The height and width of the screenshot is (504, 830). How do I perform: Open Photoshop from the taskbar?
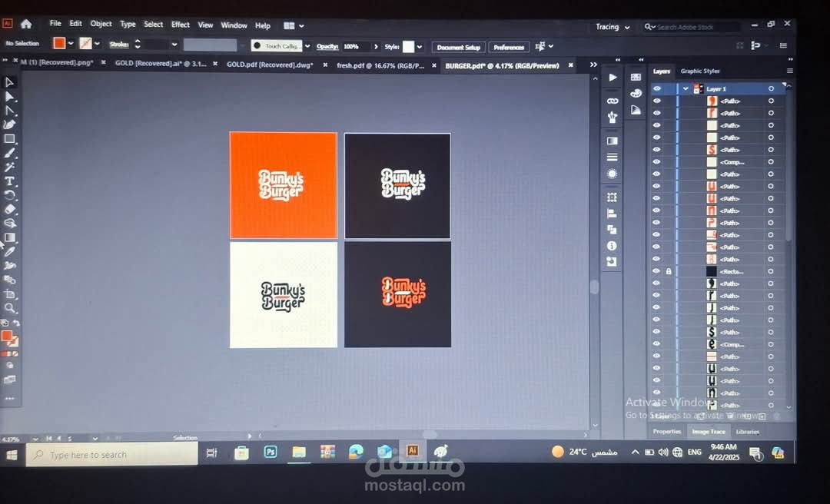[x=271, y=452]
